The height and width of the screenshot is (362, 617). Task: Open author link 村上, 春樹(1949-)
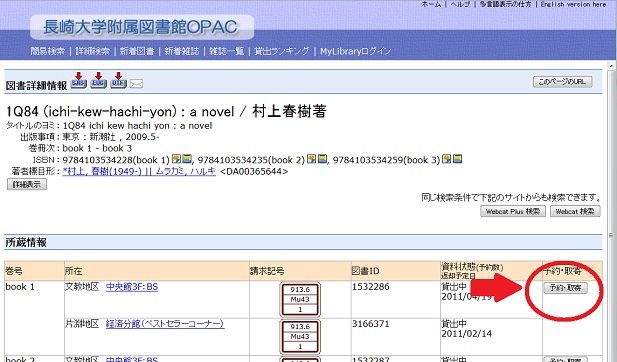[139, 171]
